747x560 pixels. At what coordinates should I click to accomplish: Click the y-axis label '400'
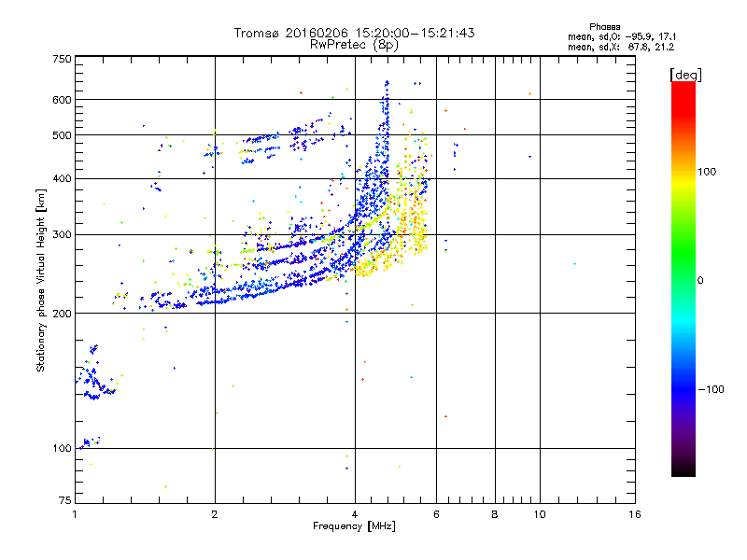tap(62, 179)
